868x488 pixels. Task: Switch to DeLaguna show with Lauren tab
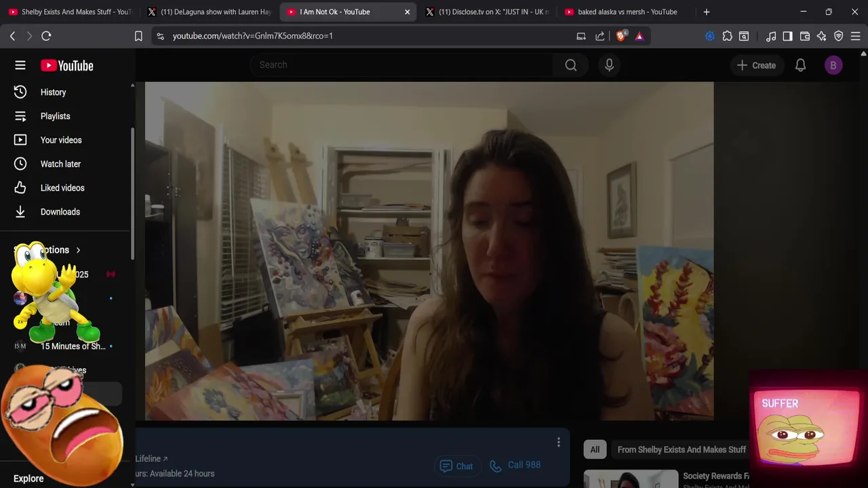(x=210, y=12)
